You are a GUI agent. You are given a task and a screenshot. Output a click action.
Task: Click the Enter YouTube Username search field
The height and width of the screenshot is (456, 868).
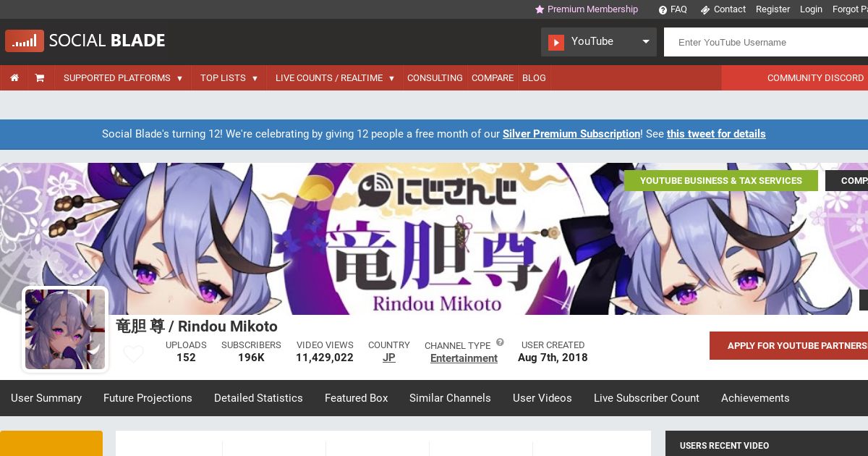point(766,42)
